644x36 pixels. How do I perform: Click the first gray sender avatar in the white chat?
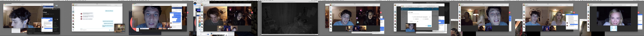81,13
